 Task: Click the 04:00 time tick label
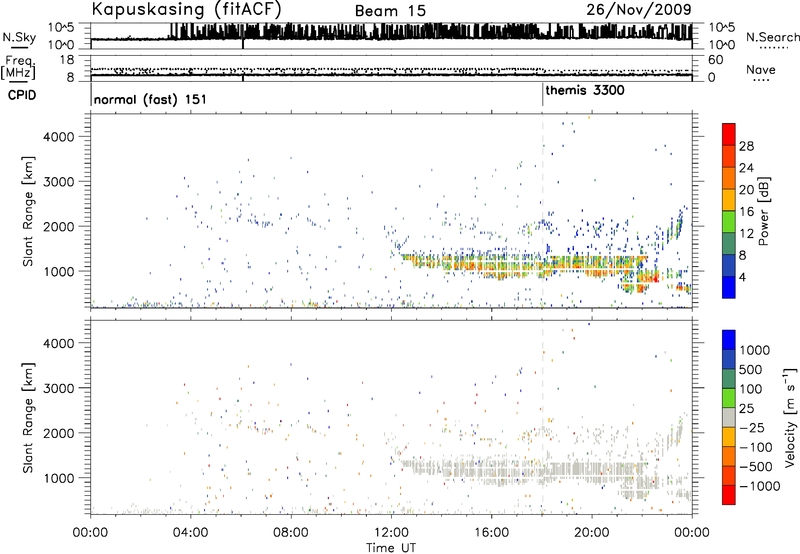191,533
